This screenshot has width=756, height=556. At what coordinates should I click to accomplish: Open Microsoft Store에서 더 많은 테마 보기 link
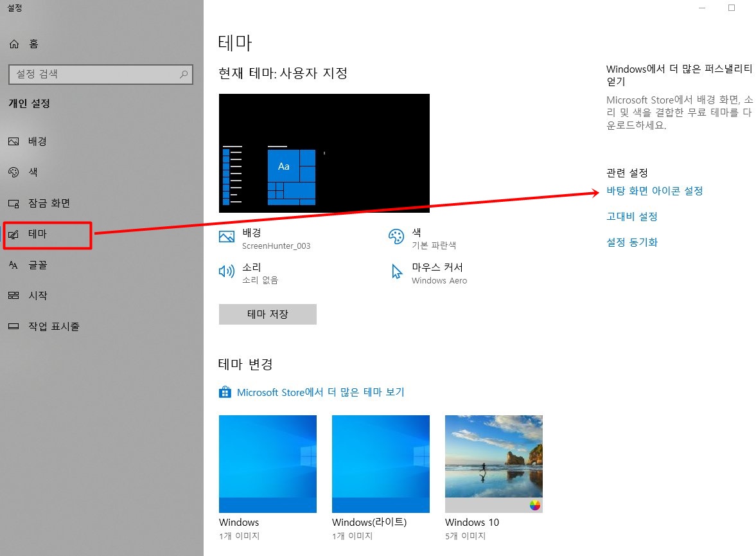coord(321,392)
